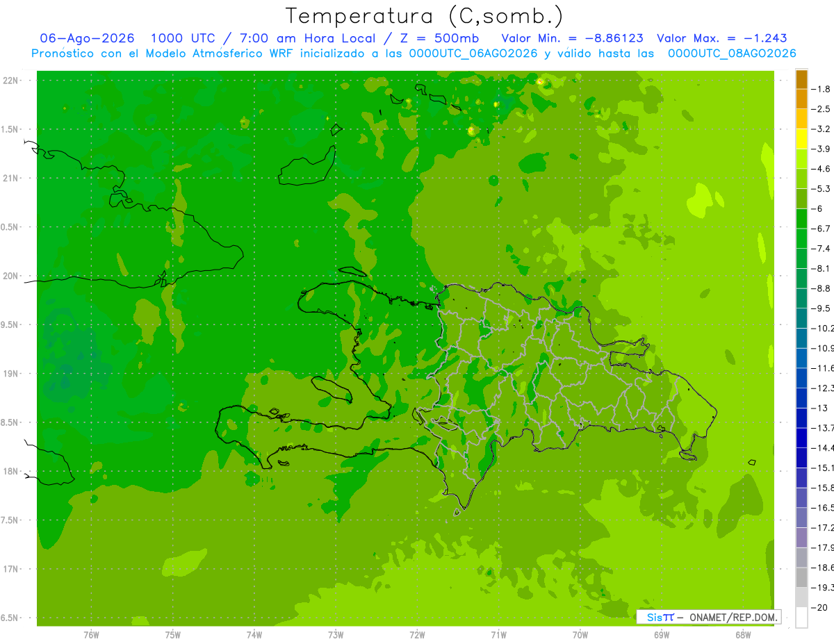Click the "19N" latitude label

coord(11,374)
